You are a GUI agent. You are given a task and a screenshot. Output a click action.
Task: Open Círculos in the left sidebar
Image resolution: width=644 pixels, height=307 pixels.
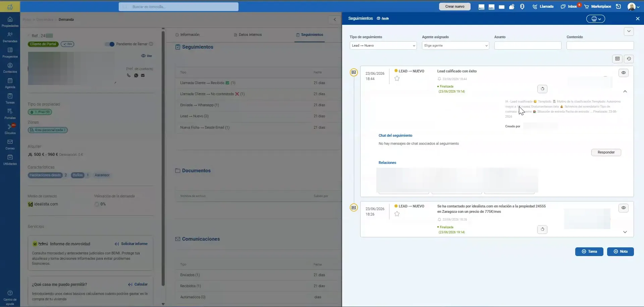point(10,129)
